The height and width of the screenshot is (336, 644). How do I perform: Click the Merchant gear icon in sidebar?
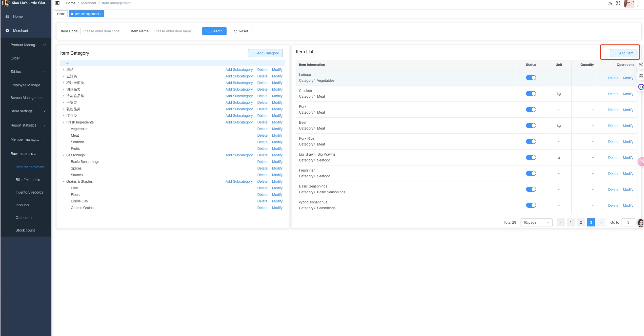click(7, 31)
